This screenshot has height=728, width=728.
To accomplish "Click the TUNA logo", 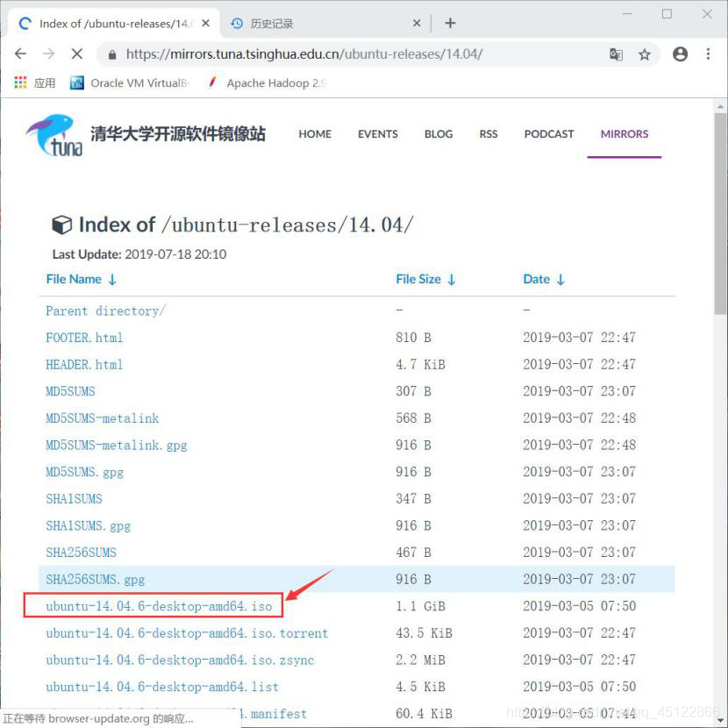I will [x=54, y=135].
